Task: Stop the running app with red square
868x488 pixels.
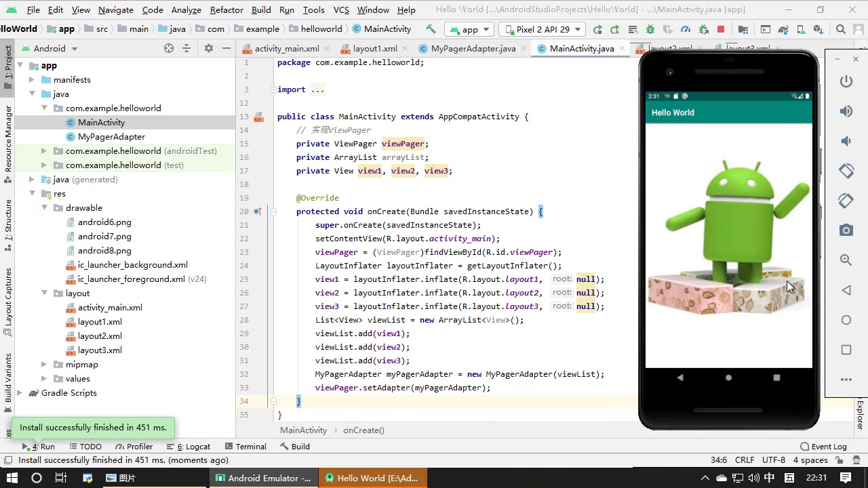Action: [721, 29]
